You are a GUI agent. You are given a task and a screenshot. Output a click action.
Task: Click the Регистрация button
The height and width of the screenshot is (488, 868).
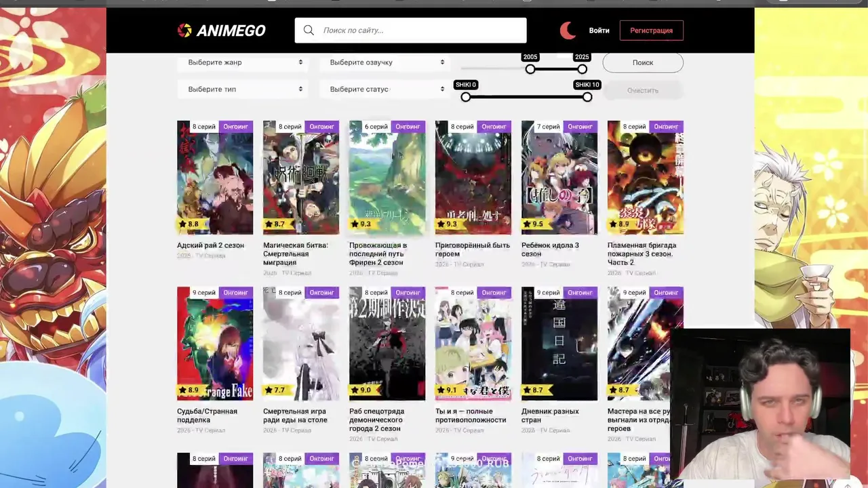(651, 30)
